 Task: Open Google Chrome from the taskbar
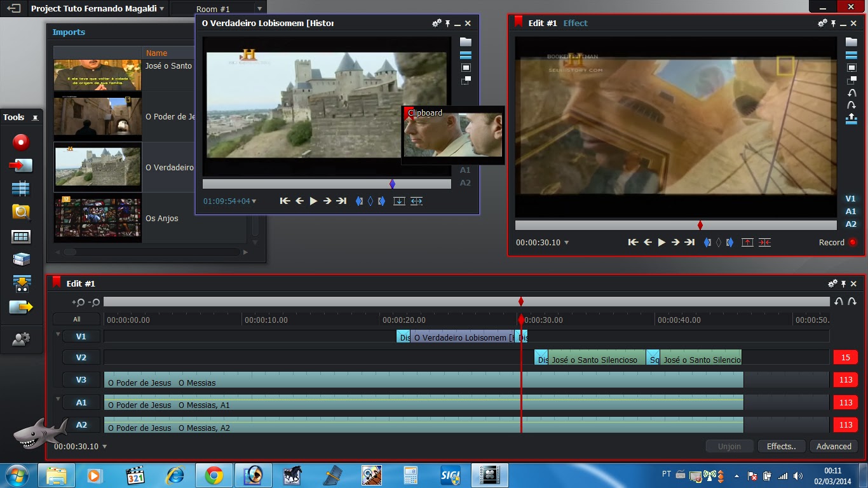click(214, 475)
